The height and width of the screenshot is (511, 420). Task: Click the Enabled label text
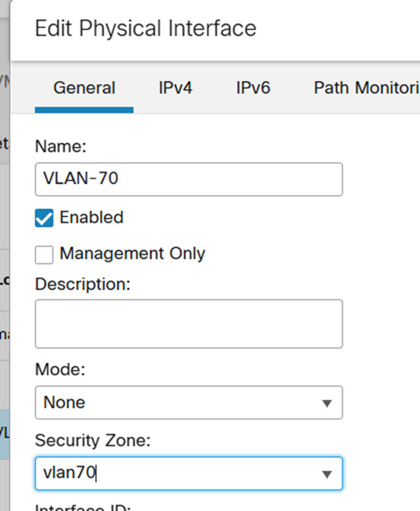tap(91, 218)
